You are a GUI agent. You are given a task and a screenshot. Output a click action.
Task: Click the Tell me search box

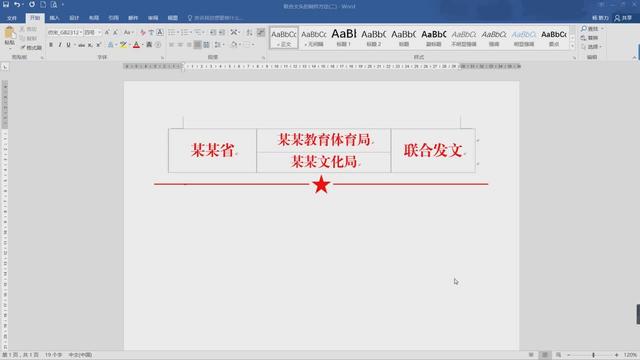[x=216, y=18]
